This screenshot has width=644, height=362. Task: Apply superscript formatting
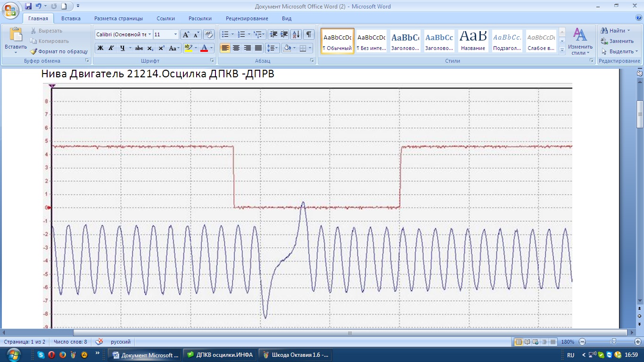tap(161, 48)
